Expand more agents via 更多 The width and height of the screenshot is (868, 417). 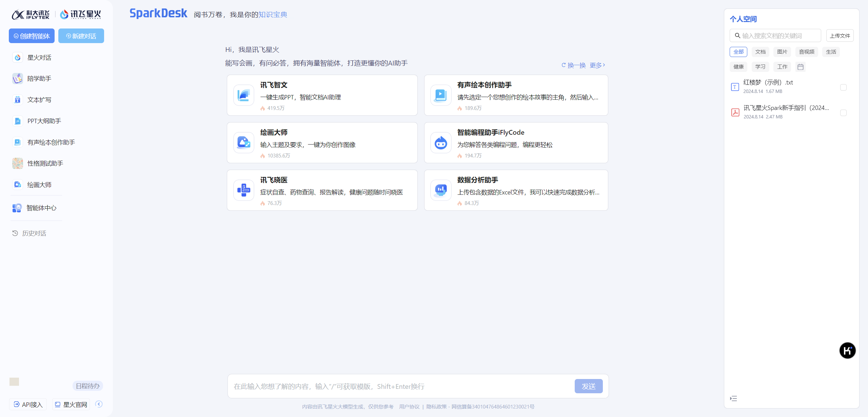[x=597, y=65]
